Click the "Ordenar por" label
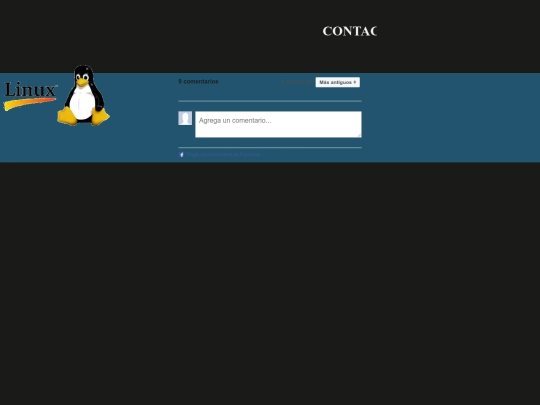This screenshot has width=540, height=405. [298, 82]
